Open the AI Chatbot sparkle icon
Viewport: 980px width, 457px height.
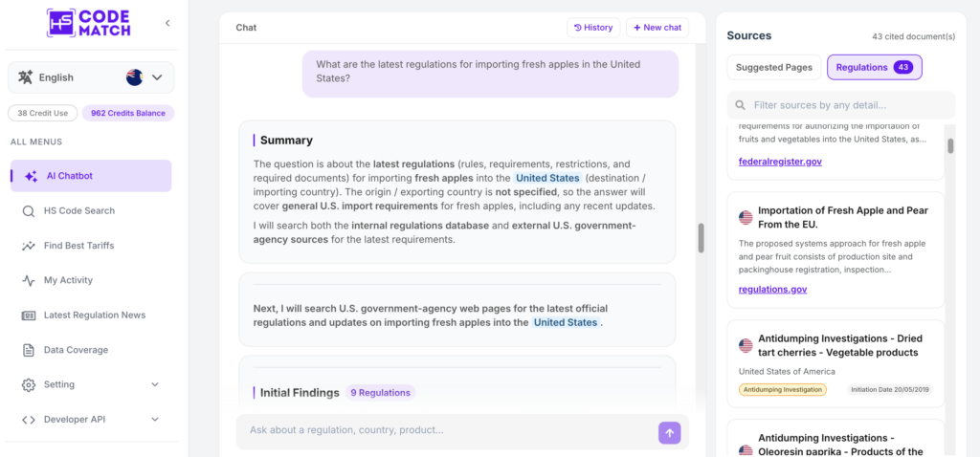coord(31,176)
